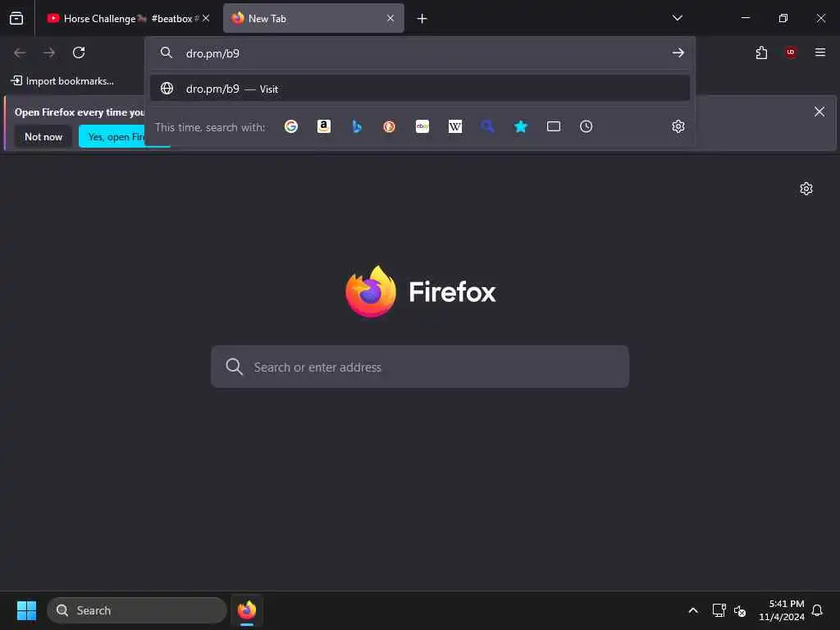The image size is (840, 630).
Task: Close the Horse Challenge YouTube tab
Action: pyautogui.click(x=206, y=18)
